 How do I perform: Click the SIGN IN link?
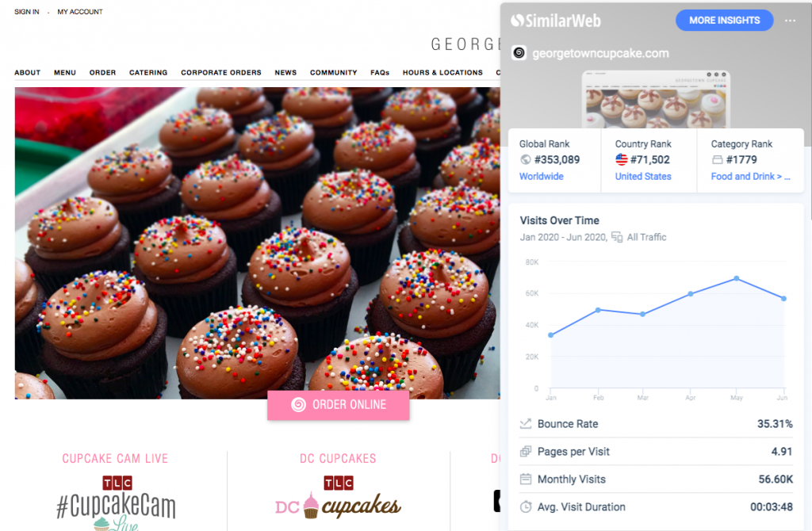point(27,11)
